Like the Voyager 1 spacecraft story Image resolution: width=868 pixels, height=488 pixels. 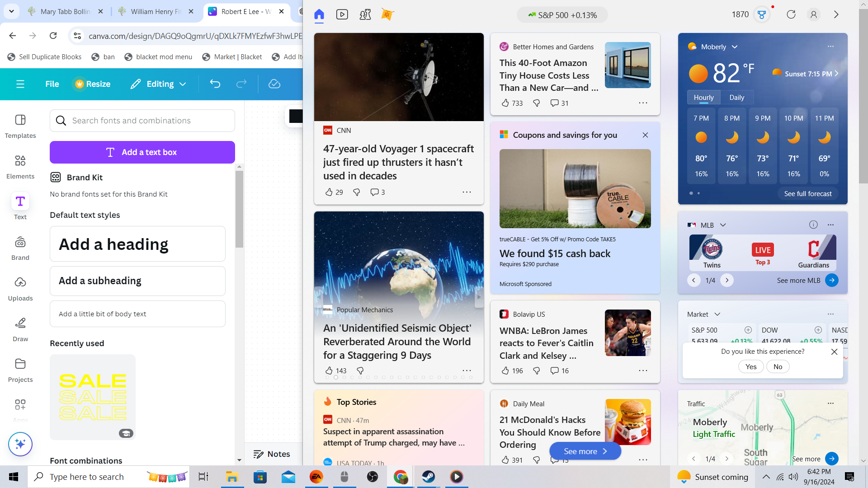pos(329,192)
